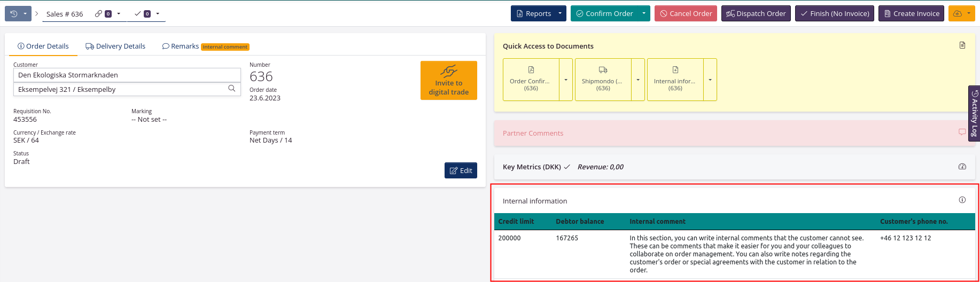Screen dimensions: 980x282
Task: Switch to the Delivery Details tab
Action: (x=115, y=46)
